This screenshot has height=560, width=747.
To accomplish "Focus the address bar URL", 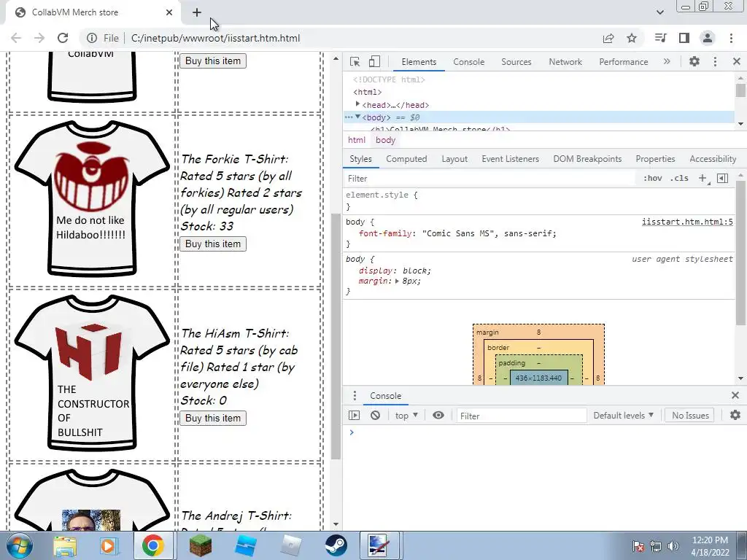I will tap(215, 38).
